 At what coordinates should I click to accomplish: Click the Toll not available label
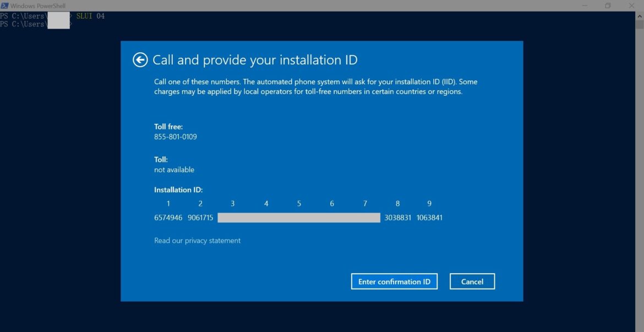(174, 170)
